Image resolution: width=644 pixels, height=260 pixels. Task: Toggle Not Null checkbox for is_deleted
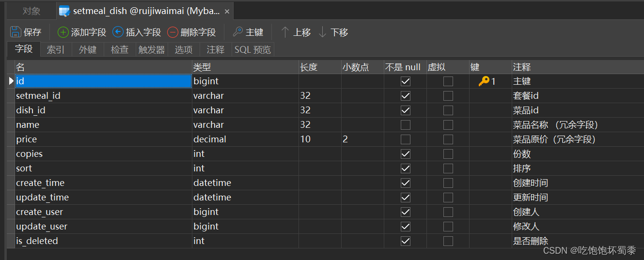point(406,241)
